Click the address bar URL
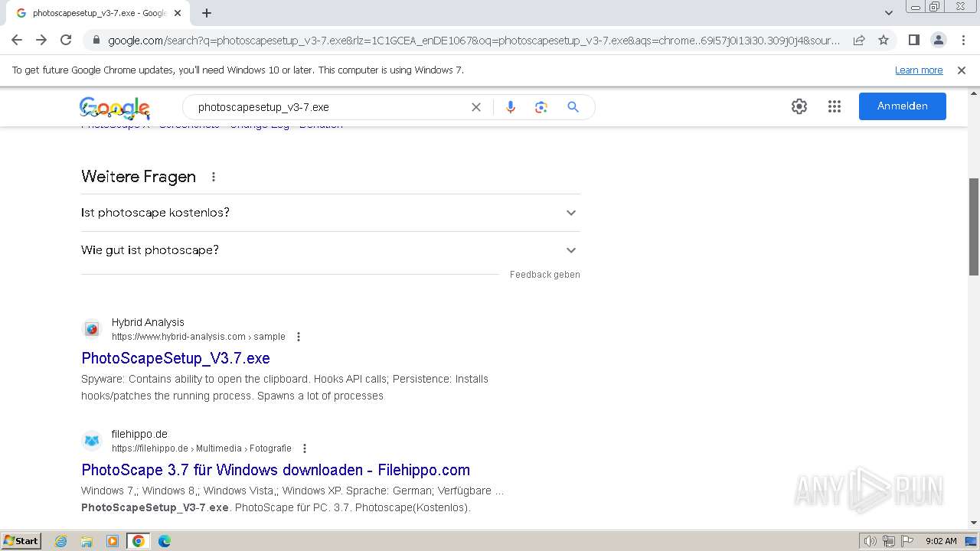The image size is (980, 551). coord(474,41)
